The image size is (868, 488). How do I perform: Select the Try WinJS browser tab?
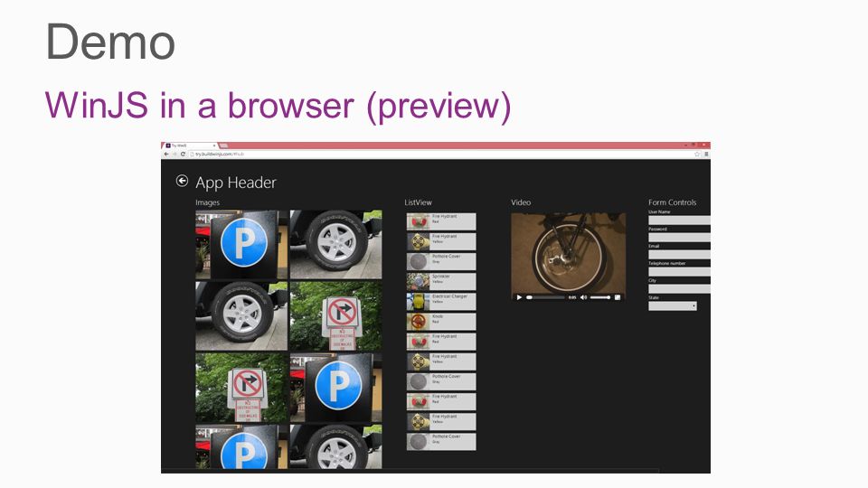[x=190, y=145]
